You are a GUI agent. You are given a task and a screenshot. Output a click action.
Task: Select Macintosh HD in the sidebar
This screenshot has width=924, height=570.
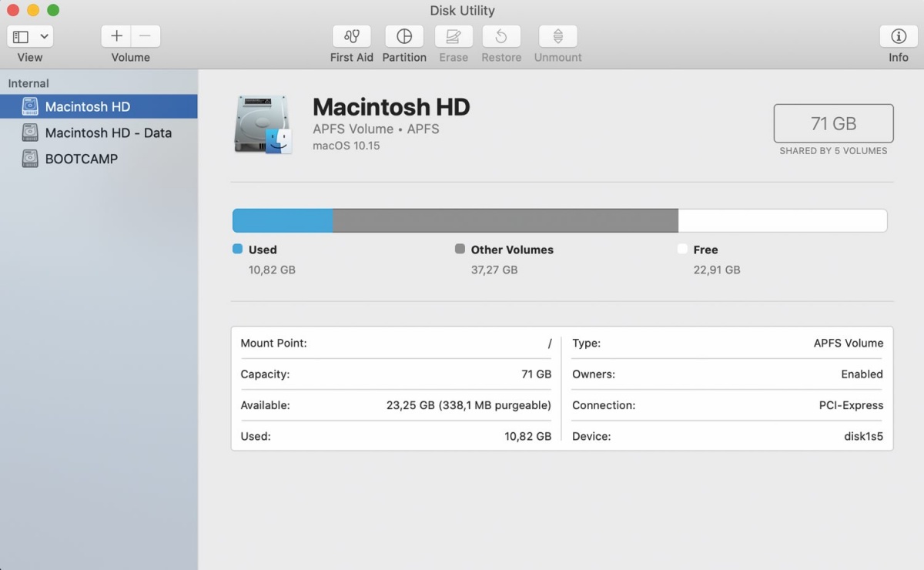(99, 106)
